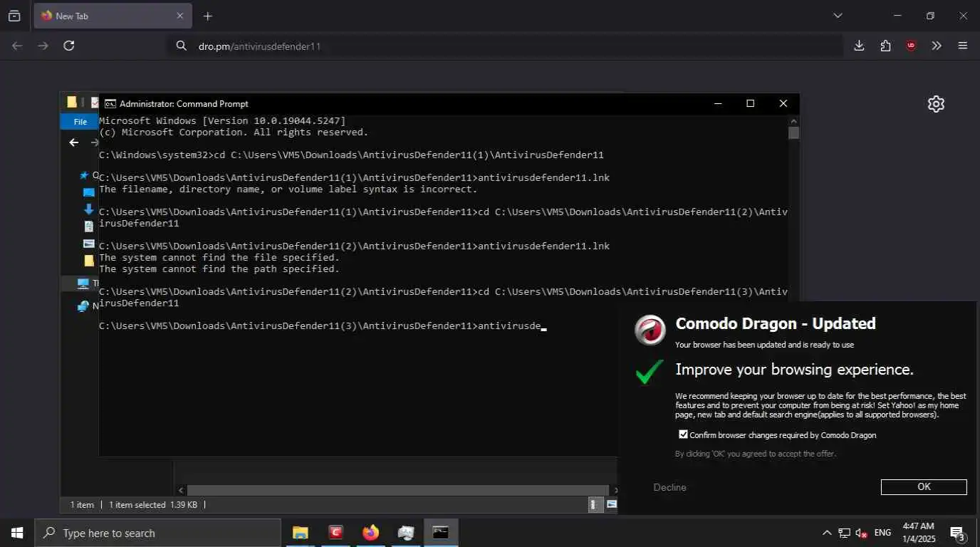This screenshot has width=980, height=547.
Task: Go back in the Firefox toolbar
Action: (17, 46)
